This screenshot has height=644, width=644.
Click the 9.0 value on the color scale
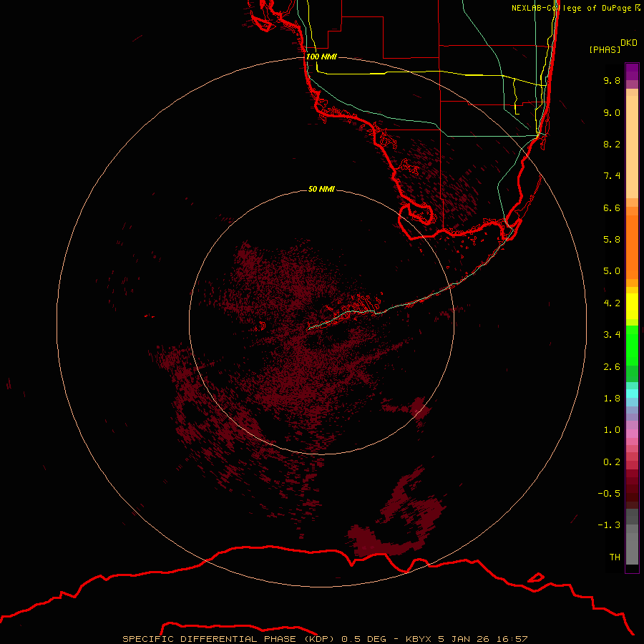click(612, 112)
